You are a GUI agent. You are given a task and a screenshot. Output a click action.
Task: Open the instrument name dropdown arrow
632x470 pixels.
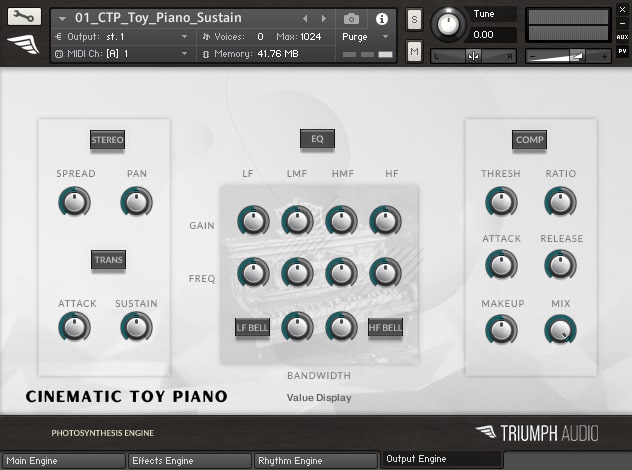coord(62,19)
